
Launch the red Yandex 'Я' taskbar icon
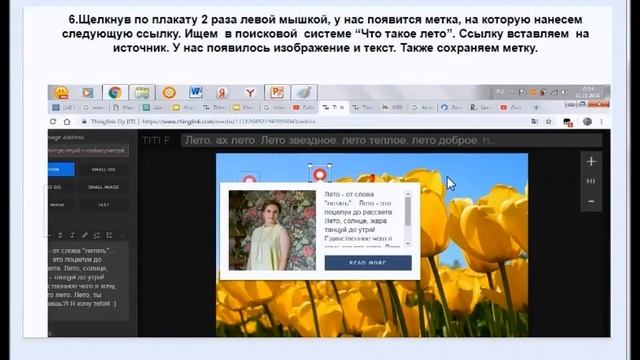click(222, 93)
